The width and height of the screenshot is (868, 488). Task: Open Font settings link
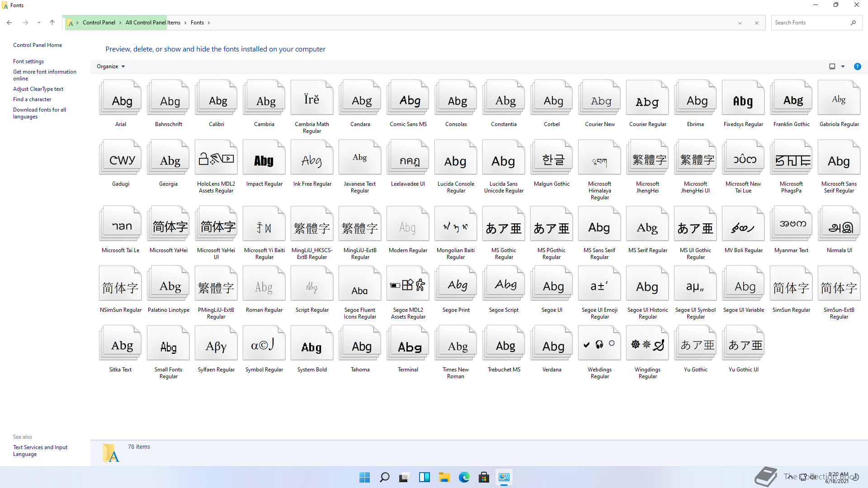(x=28, y=61)
